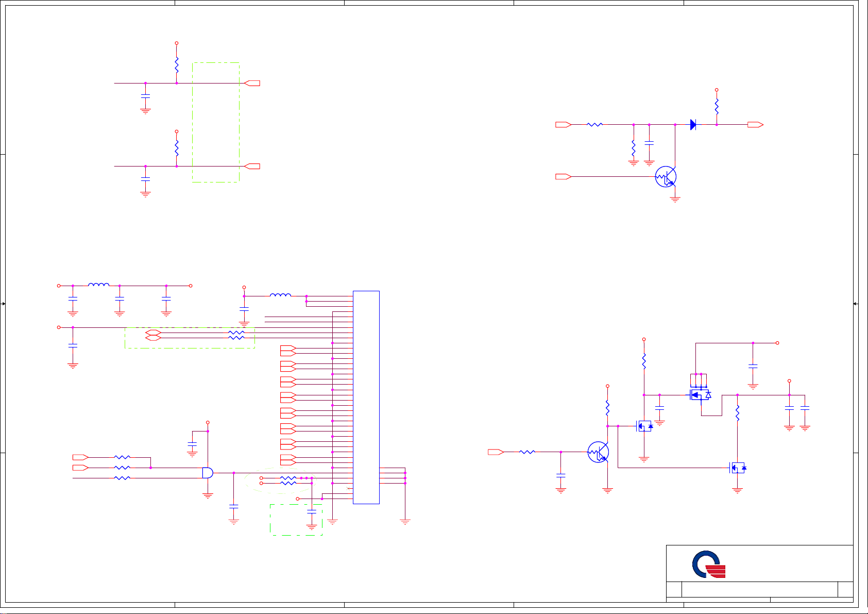Select the pair of bidirectional ports in dashed box
Image resolution: width=868 pixels, height=614 pixels.
point(153,335)
